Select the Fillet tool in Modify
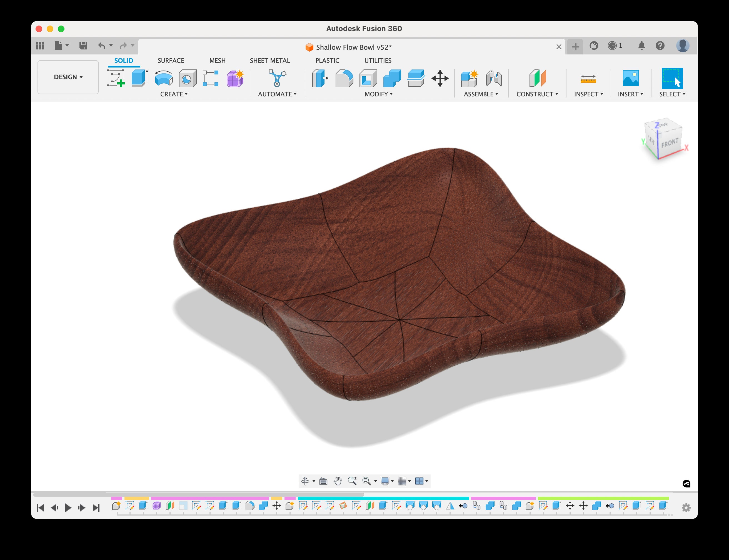This screenshot has height=560, width=729. tap(344, 78)
